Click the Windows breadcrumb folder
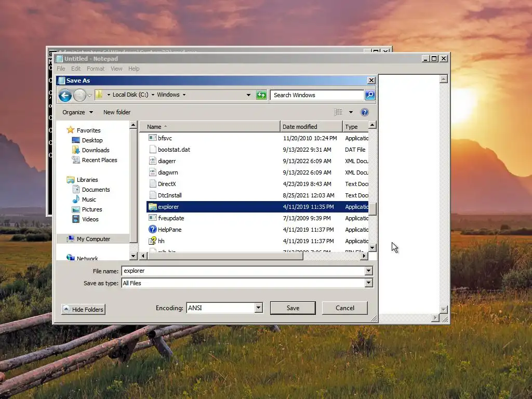This screenshot has width=532, height=399. pyautogui.click(x=168, y=95)
